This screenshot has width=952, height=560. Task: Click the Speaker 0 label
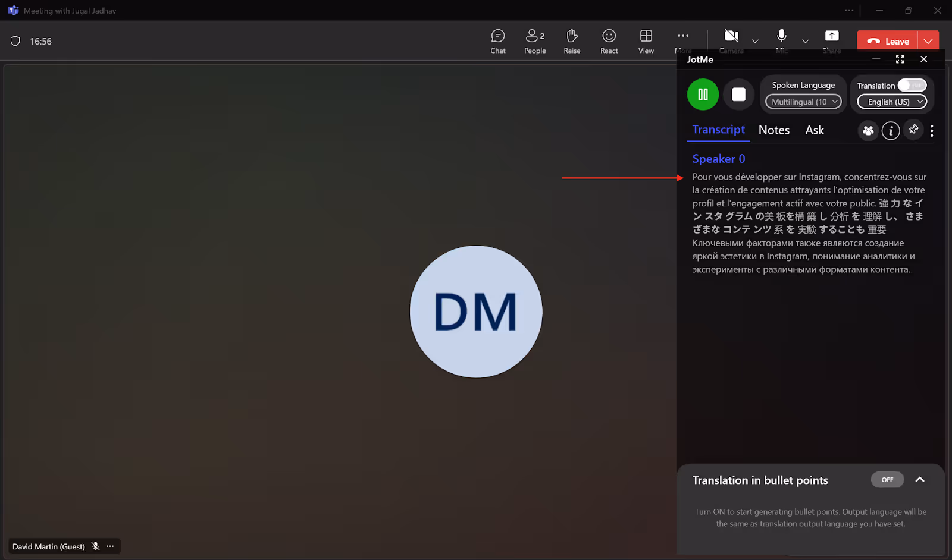click(x=718, y=159)
